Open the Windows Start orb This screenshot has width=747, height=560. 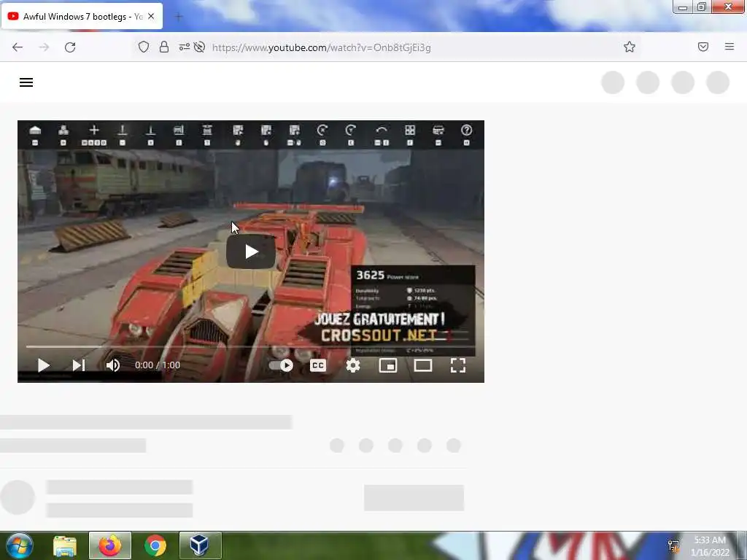(19, 545)
